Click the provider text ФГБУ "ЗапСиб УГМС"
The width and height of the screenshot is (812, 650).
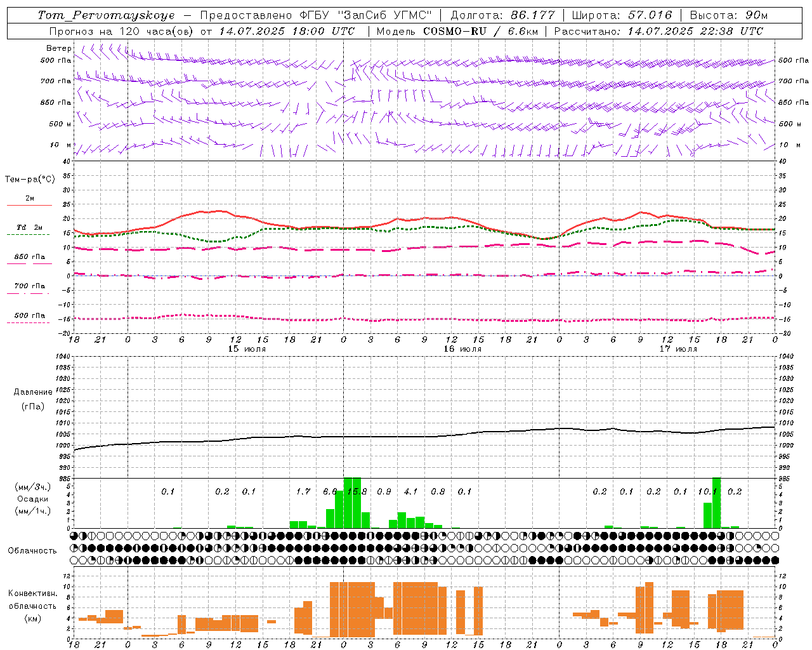pos(367,15)
